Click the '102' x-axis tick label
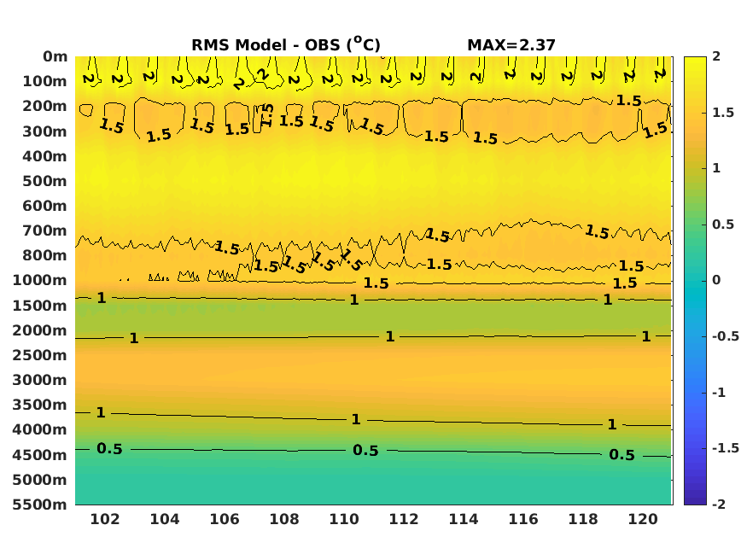This screenshot has width=747, height=560. pyautogui.click(x=105, y=519)
